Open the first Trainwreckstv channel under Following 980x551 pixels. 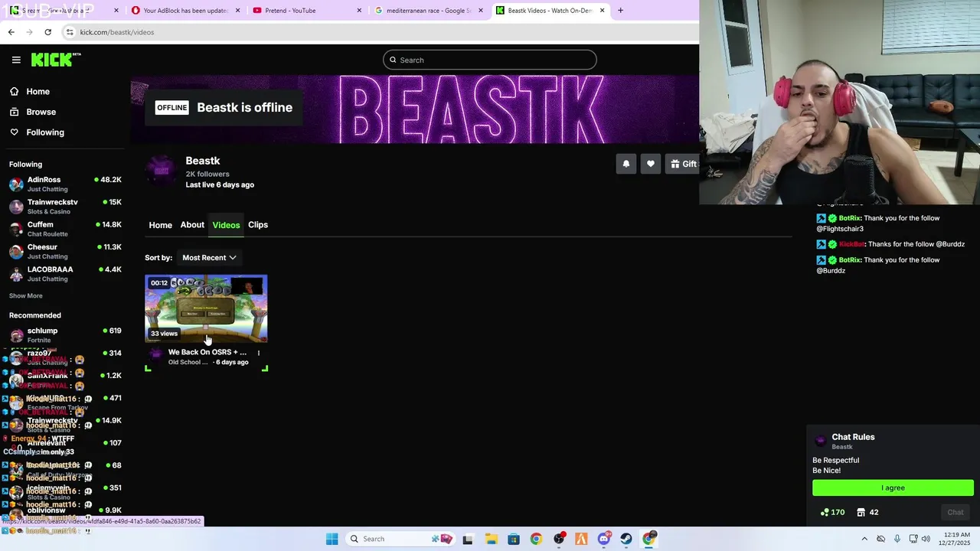(65, 206)
